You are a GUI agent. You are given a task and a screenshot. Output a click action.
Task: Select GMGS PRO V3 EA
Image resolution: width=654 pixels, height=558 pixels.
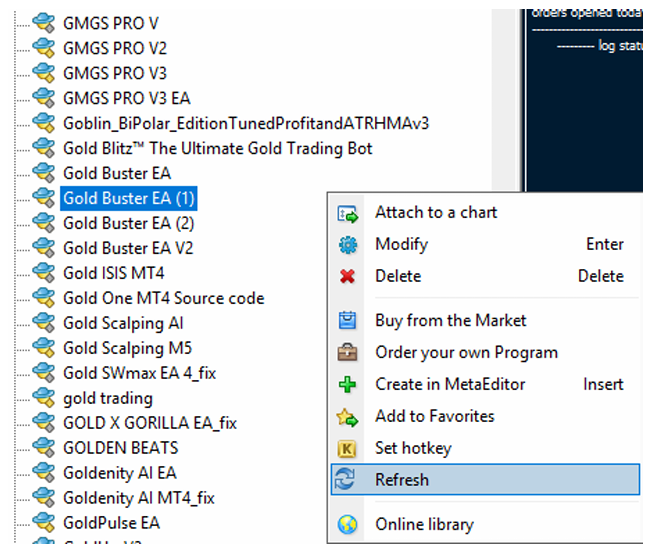127,98
